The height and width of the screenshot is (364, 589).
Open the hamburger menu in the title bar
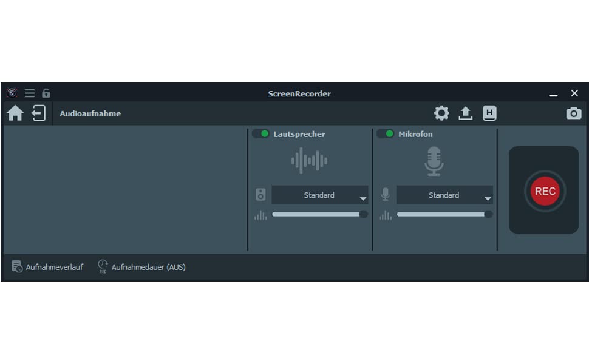(x=29, y=93)
